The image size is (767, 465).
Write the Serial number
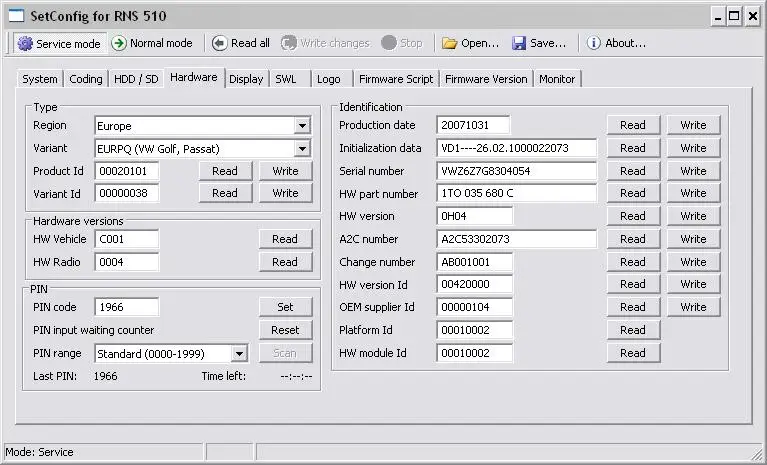tap(694, 171)
